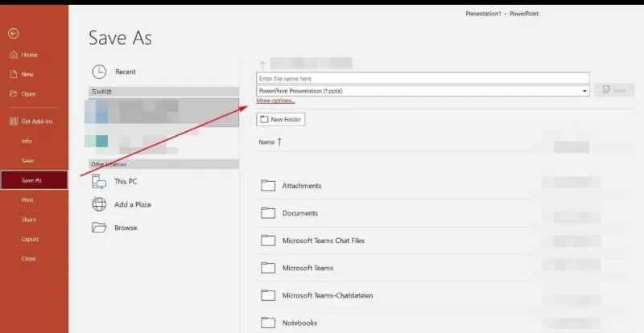The height and width of the screenshot is (333, 644).
Task: Choose Close in the backstage menu
Action: click(x=28, y=259)
